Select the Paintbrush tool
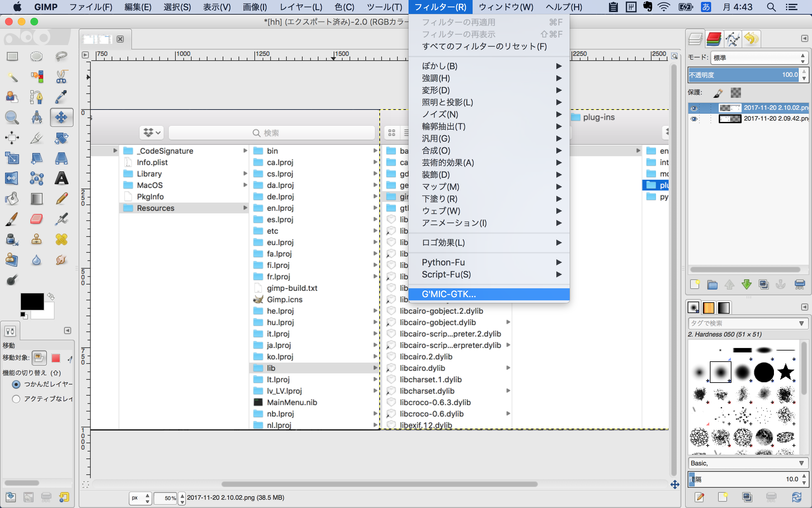This screenshot has width=812, height=508. [x=12, y=219]
